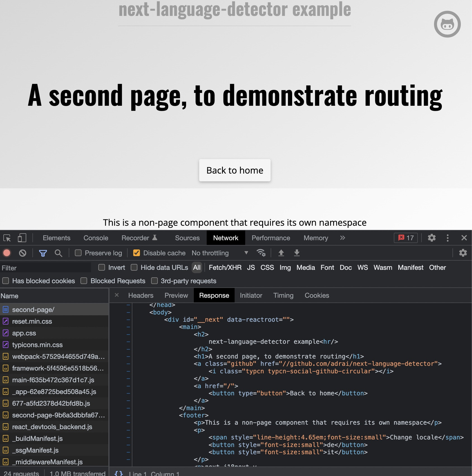Open the Headers tab of the request
Screen dimensions: 472x476
point(141,295)
